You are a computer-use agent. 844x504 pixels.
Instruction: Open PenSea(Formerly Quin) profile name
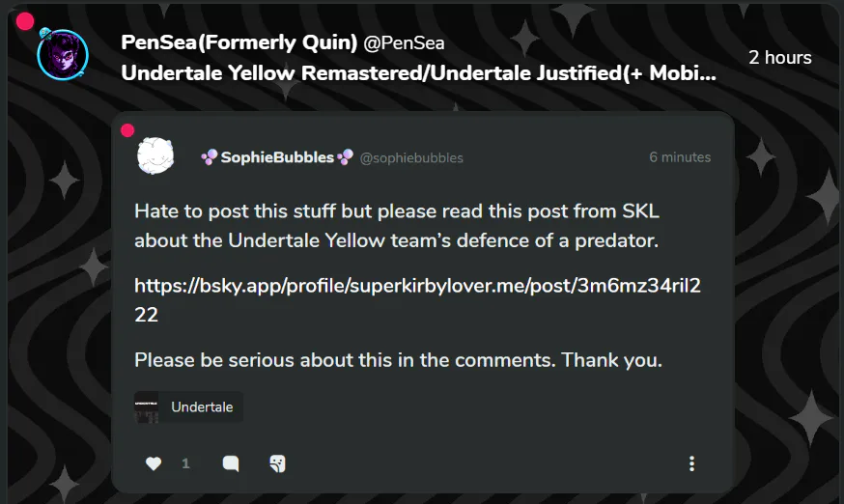(239, 42)
